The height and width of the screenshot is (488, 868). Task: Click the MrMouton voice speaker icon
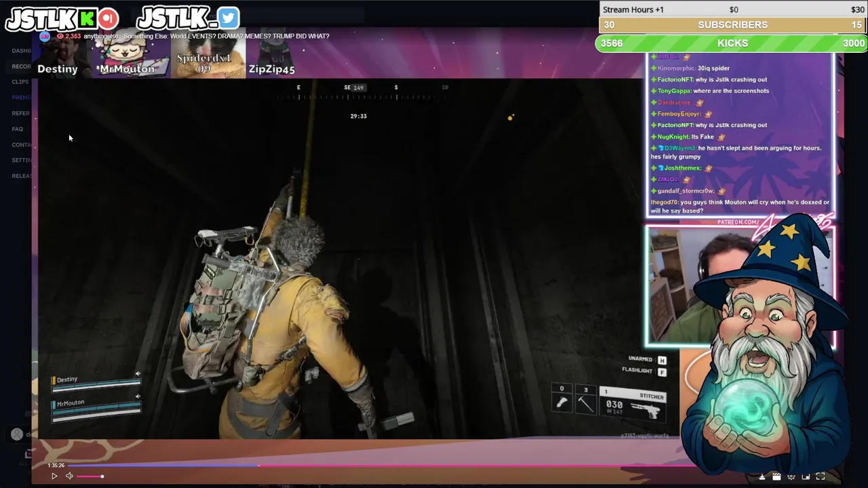(x=138, y=396)
